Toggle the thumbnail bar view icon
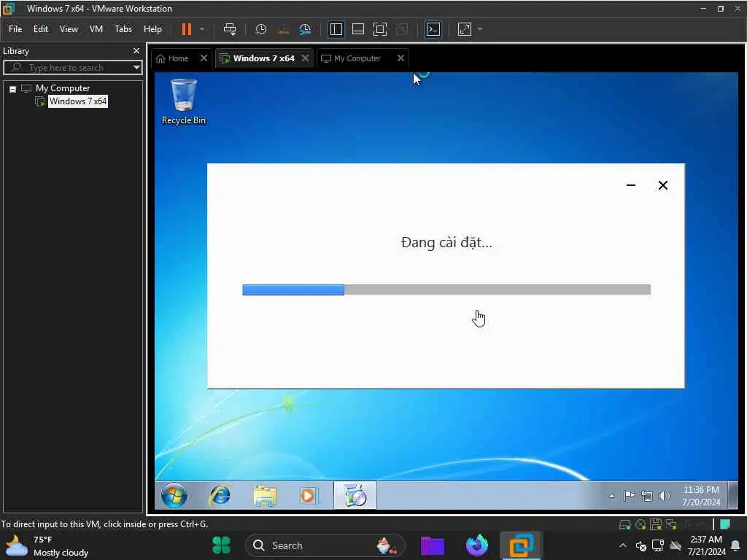This screenshot has width=747, height=560. (357, 29)
